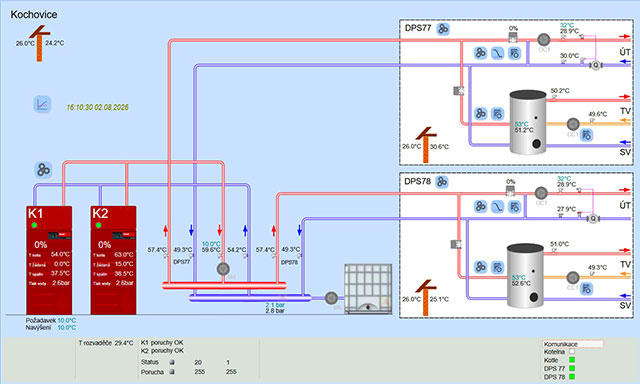
Task: Open DPS77 ÚT fan settings icon
Action: pos(480,53)
